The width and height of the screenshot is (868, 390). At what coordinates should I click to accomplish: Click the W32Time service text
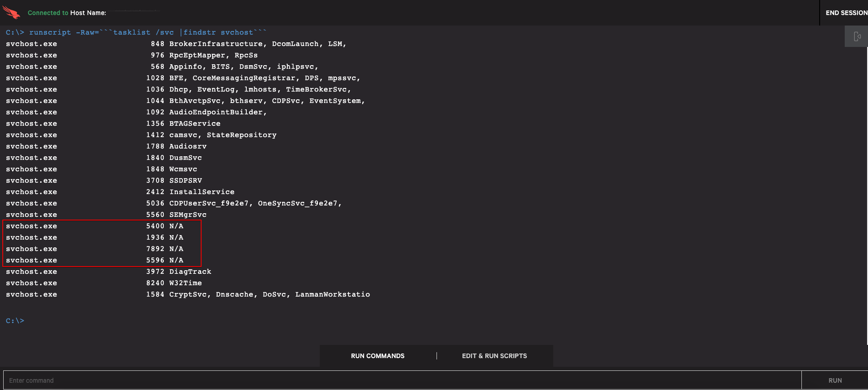click(186, 283)
